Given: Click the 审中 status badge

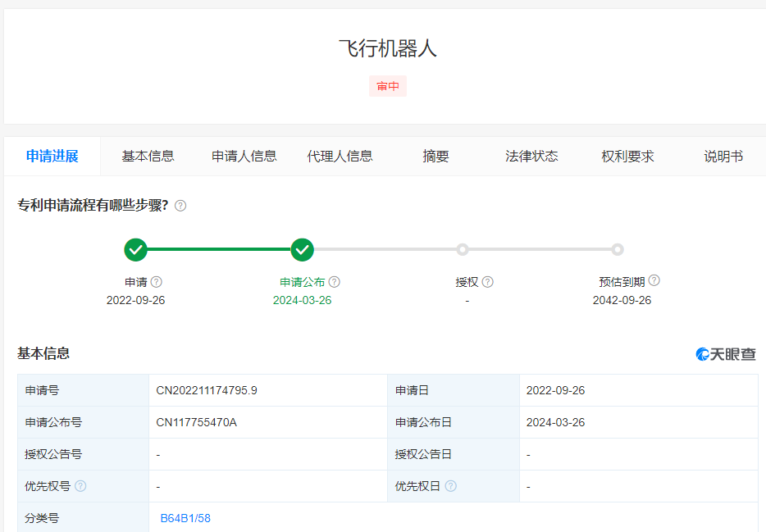Looking at the screenshot, I should coord(388,86).
